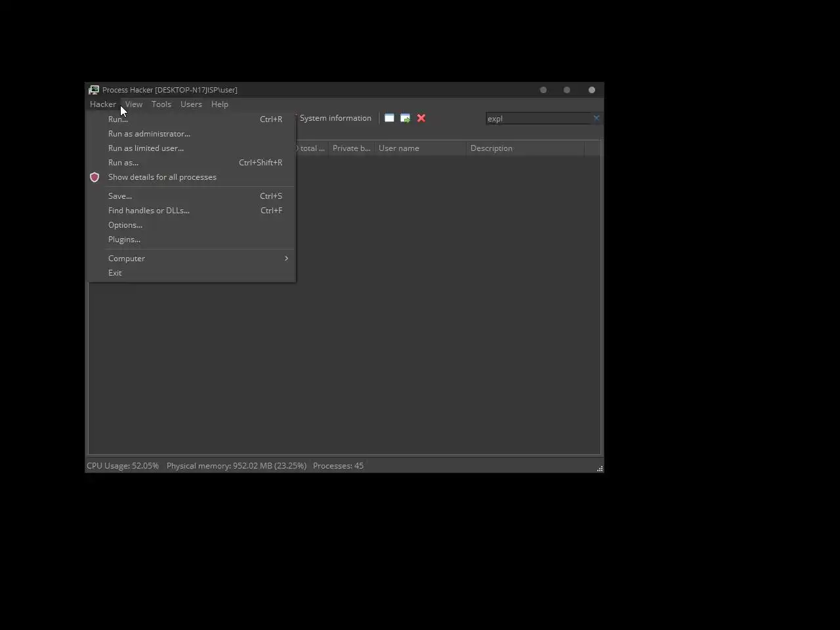Screen dimensions: 840x630
Task: Click the Process Hacker title bar icon
Action: (94, 90)
